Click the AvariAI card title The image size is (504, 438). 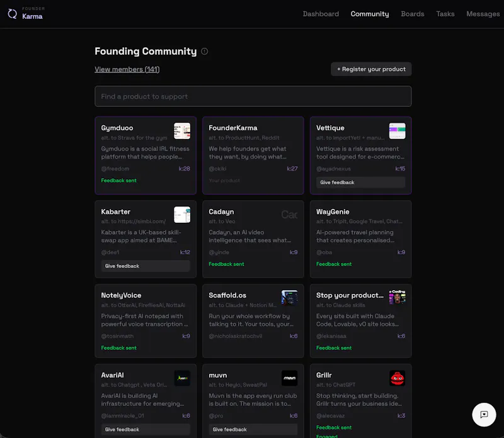pyautogui.click(x=112, y=375)
